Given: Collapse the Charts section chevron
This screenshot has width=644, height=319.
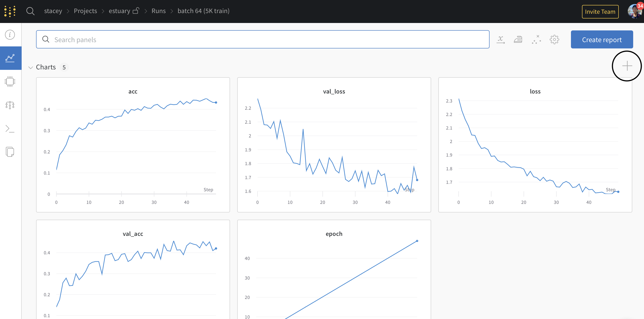Looking at the screenshot, I should (x=31, y=67).
